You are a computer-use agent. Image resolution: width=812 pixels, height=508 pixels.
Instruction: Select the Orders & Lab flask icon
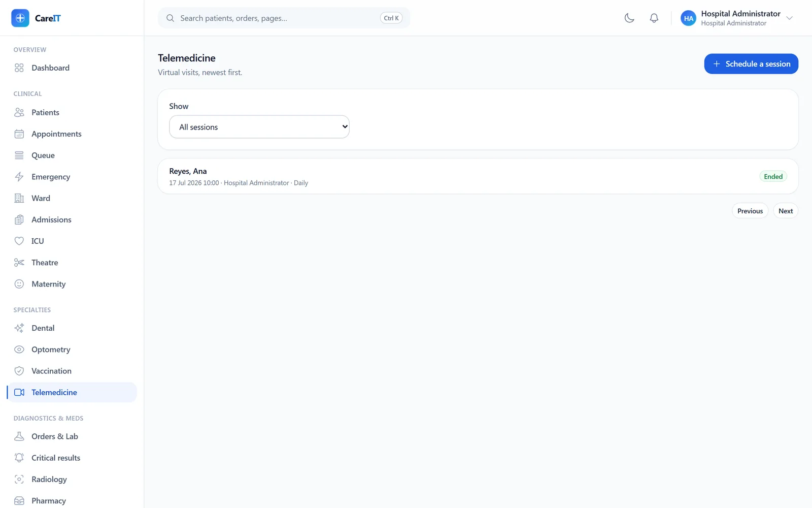[x=19, y=436]
